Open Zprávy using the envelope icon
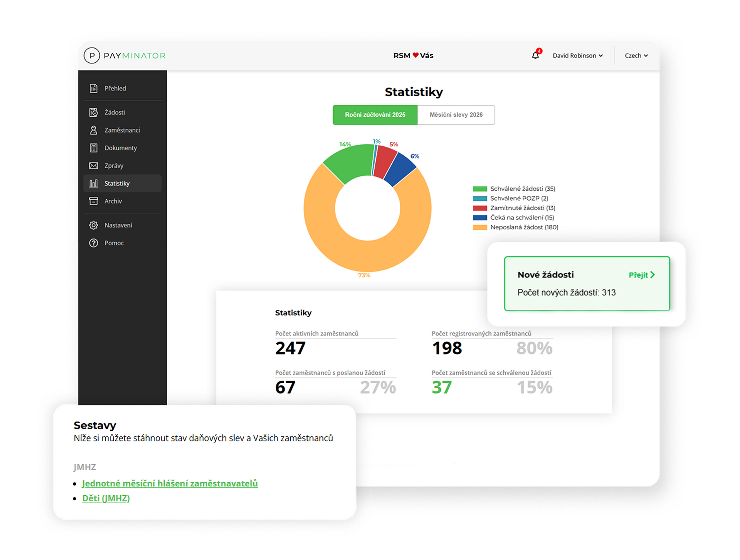Image resolution: width=740 pixels, height=560 pixels. 93,166
